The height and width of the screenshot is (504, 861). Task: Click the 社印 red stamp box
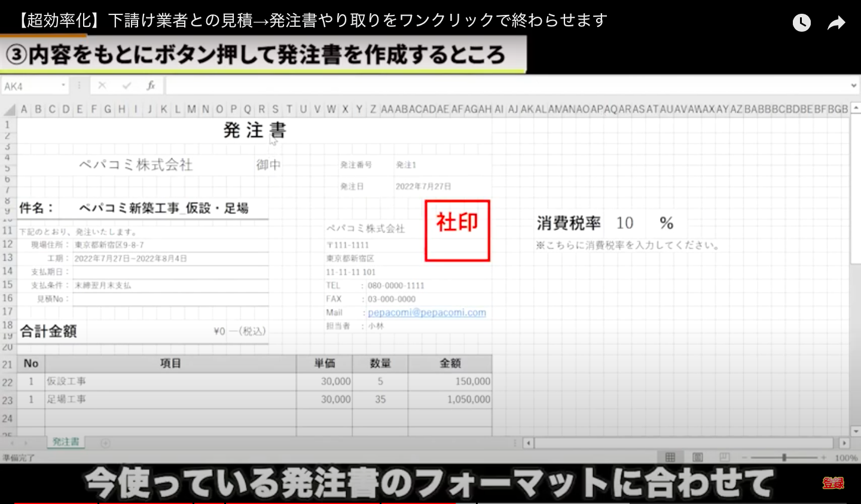(x=457, y=230)
